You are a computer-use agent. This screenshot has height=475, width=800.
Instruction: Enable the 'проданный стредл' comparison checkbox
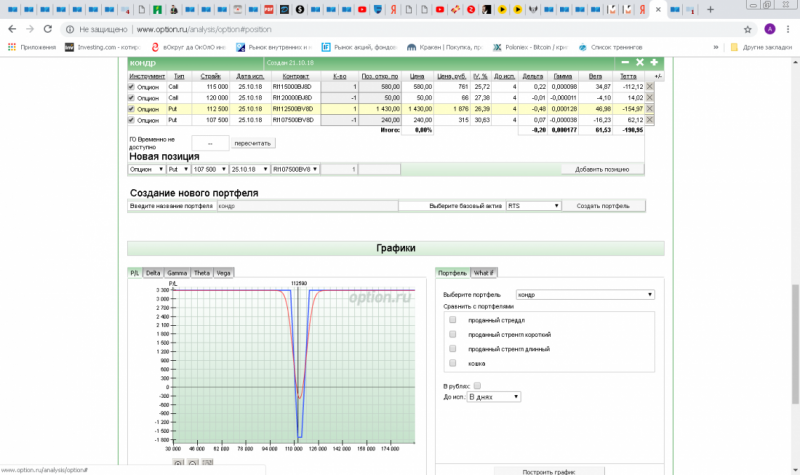point(453,320)
